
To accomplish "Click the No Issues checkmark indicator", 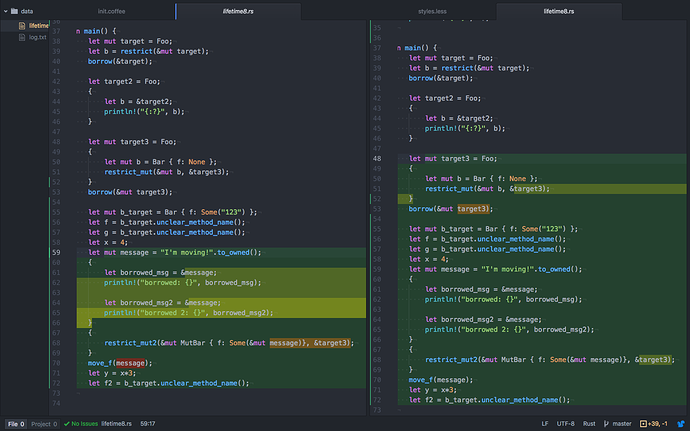I will [66, 423].
